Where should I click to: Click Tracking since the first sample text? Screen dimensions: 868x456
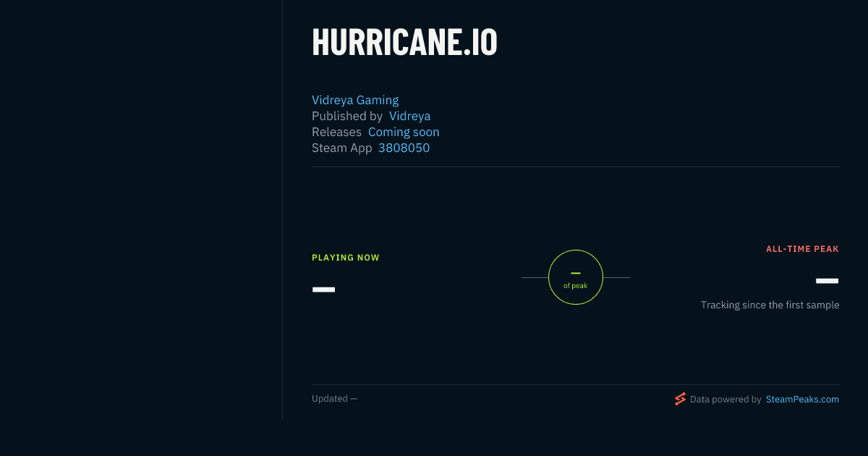770,305
